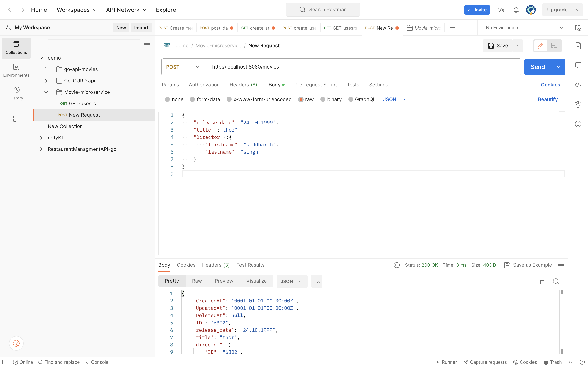Select the binary body option
Image resolution: width=588 pixels, height=367 pixels.
pyautogui.click(x=323, y=99)
